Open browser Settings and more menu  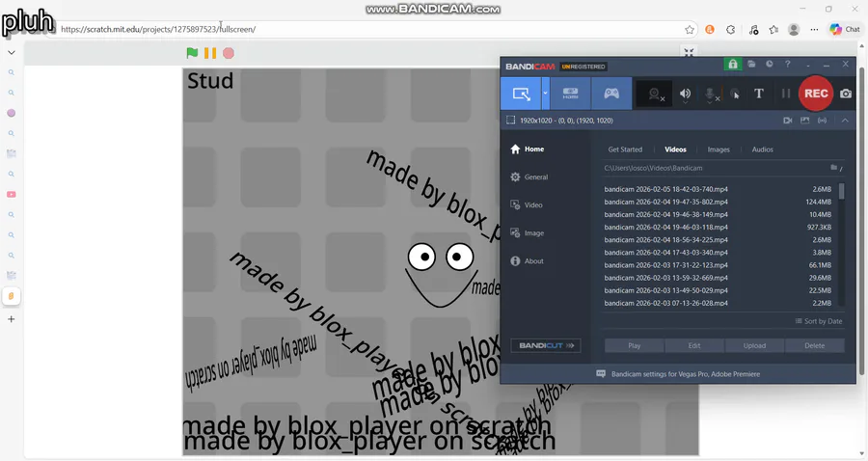(814, 29)
